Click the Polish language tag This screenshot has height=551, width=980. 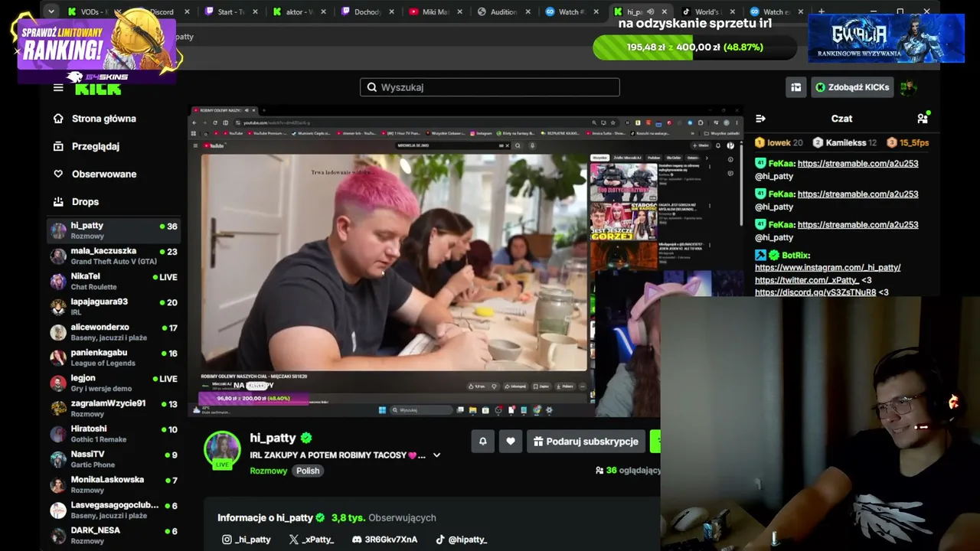[308, 471]
